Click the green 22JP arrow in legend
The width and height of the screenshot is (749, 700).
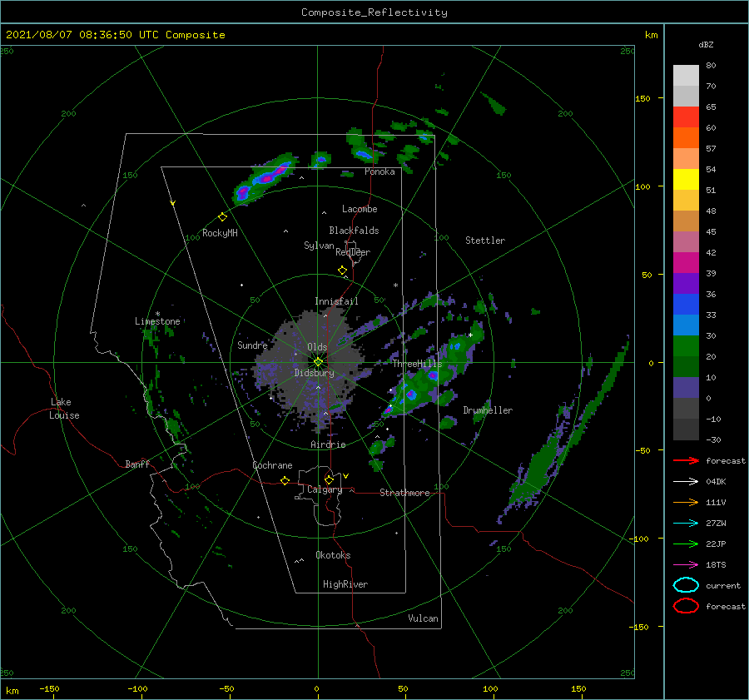686,544
